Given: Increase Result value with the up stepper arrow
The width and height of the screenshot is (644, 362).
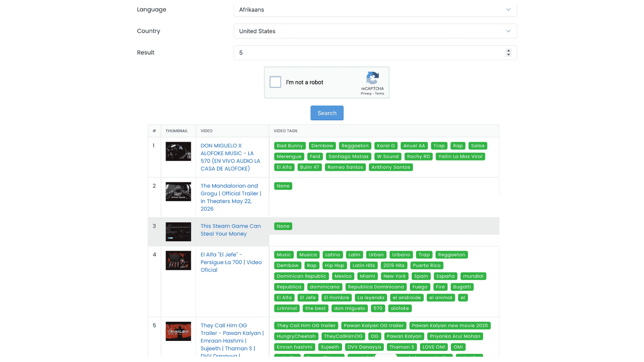Looking at the screenshot, I should click(508, 51).
